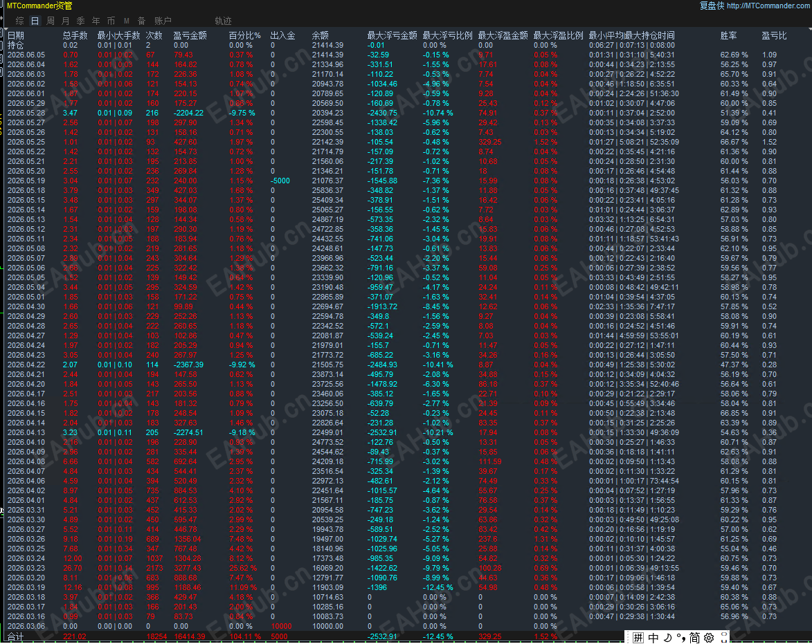Sort by the 次数 column header
The image size is (812, 644).
click(x=154, y=36)
